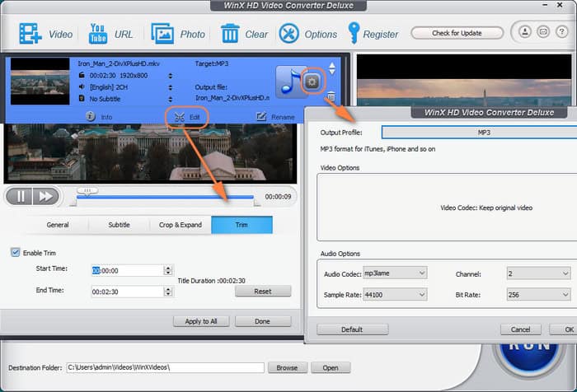
Task: Open the Bit Rate 256 dropdown
Action: tap(539, 295)
